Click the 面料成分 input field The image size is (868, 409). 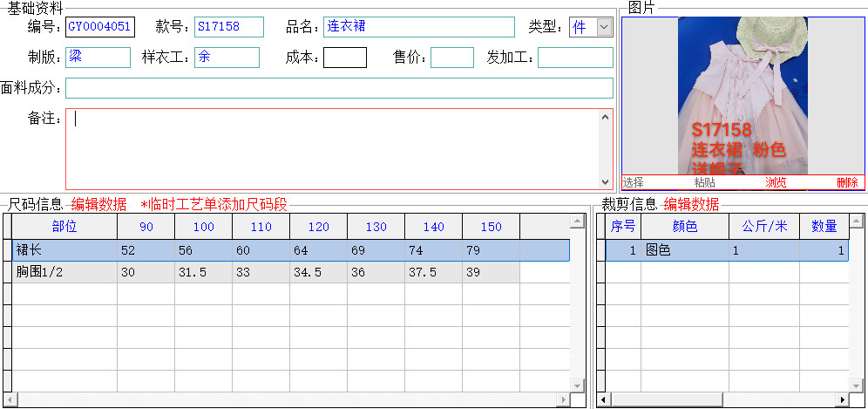[339, 88]
